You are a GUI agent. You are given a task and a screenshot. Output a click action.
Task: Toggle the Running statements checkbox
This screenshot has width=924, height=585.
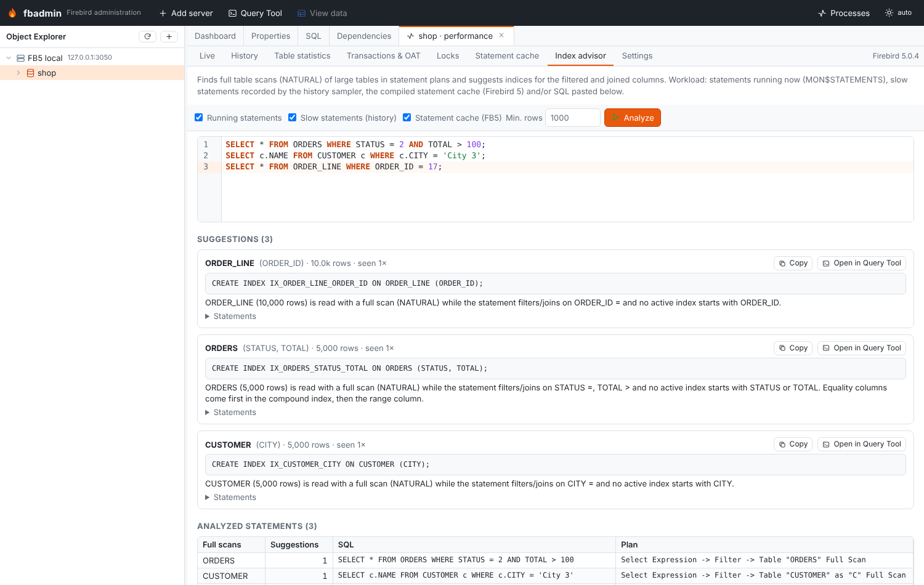click(x=199, y=118)
